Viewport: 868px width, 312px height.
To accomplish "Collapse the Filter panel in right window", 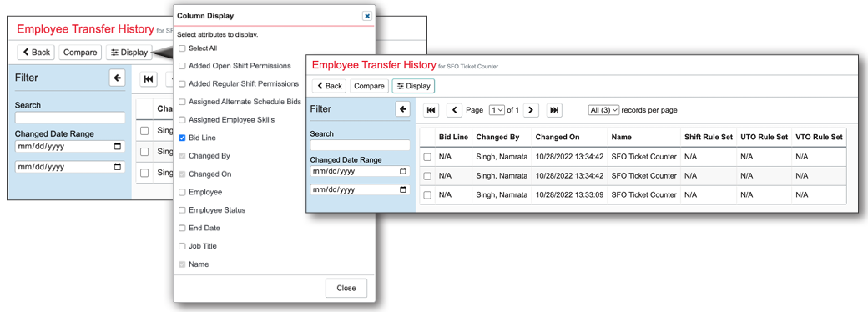I will (403, 109).
